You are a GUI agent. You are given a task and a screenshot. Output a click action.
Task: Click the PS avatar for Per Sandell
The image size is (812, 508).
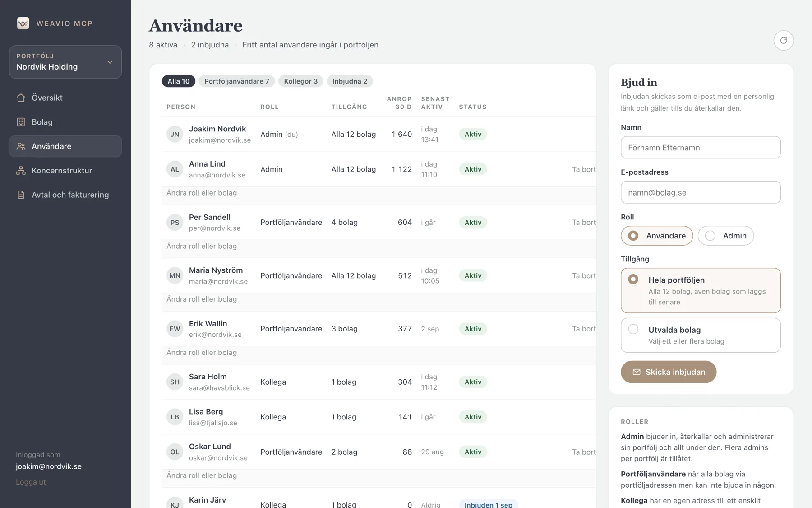175,223
